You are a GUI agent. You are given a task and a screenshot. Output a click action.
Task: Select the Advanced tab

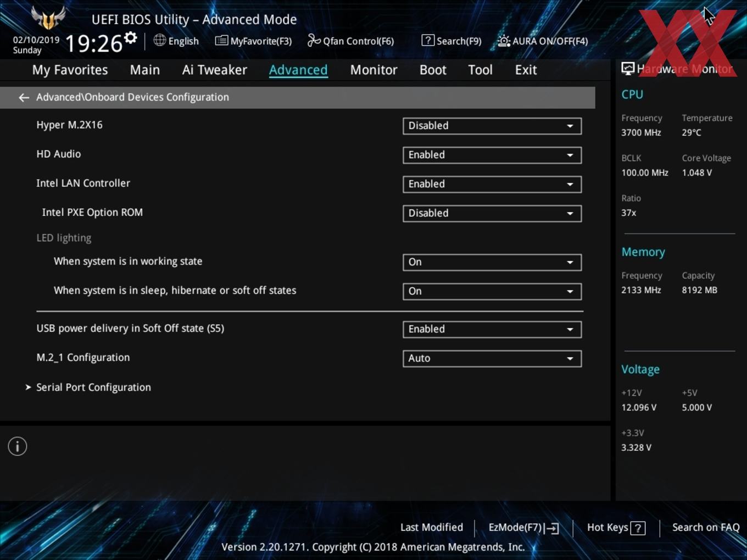(x=298, y=70)
